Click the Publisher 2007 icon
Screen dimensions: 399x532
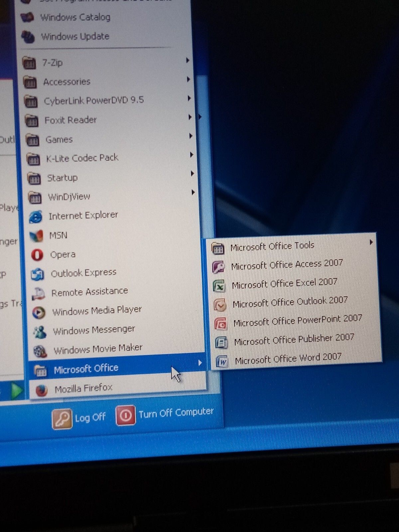tap(221, 342)
